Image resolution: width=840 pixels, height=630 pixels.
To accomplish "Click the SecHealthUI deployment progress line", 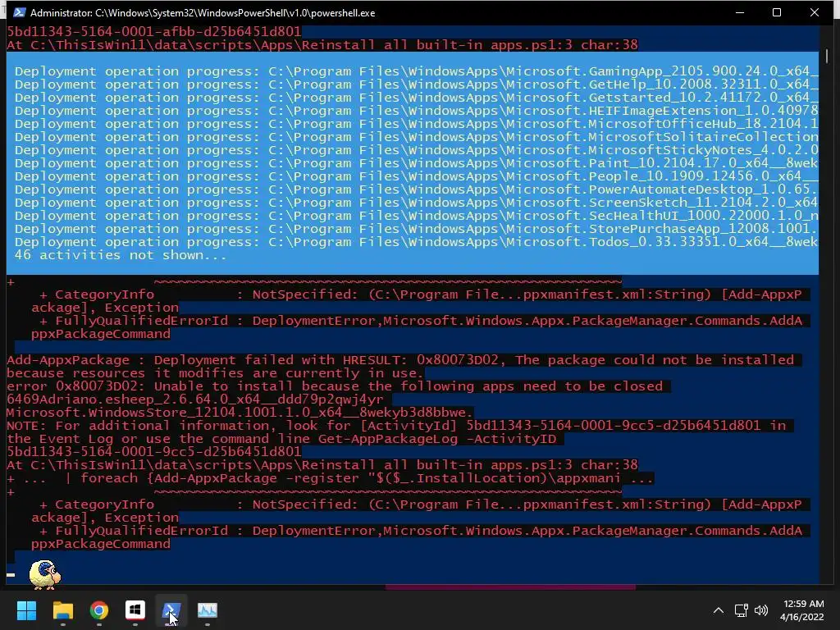I will tap(416, 216).
